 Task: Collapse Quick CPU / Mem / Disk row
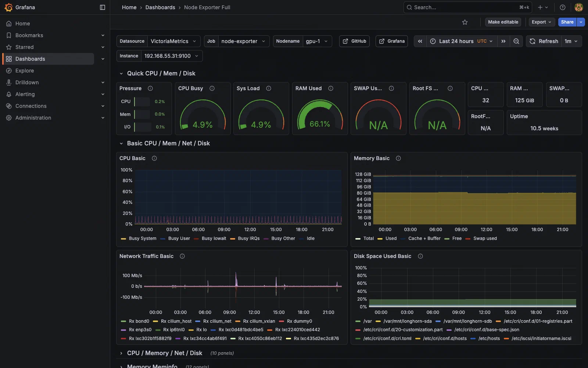[x=121, y=74]
